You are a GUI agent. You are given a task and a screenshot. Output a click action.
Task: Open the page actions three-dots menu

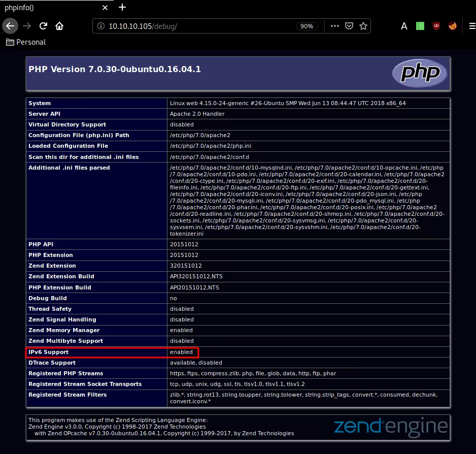[334, 26]
